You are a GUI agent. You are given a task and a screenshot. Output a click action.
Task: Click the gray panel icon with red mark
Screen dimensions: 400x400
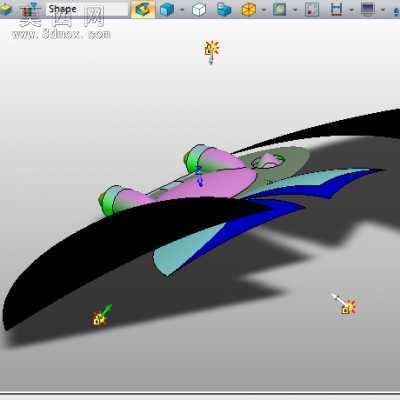pos(312,9)
